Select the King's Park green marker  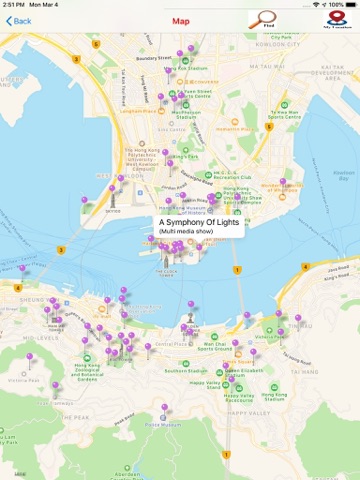(186, 150)
